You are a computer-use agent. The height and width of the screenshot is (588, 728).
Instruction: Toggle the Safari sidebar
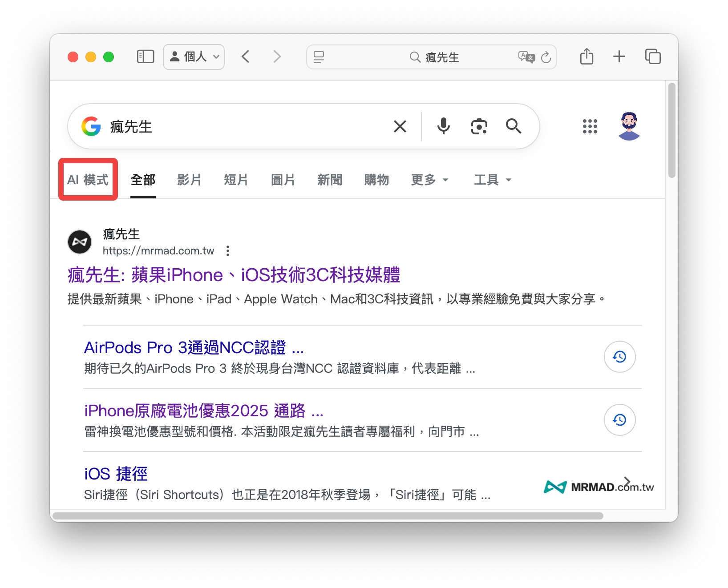click(x=145, y=56)
